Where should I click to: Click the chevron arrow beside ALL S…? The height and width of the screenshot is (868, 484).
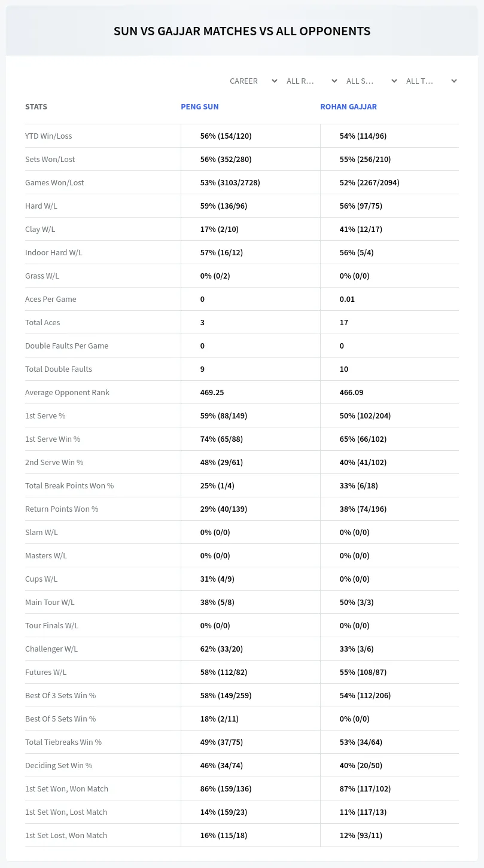pyautogui.click(x=394, y=81)
